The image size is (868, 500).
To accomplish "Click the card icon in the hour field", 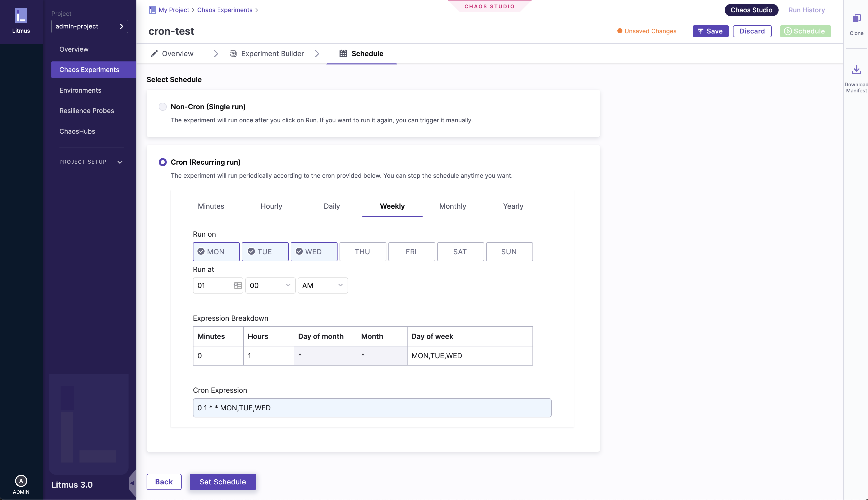I will (238, 285).
